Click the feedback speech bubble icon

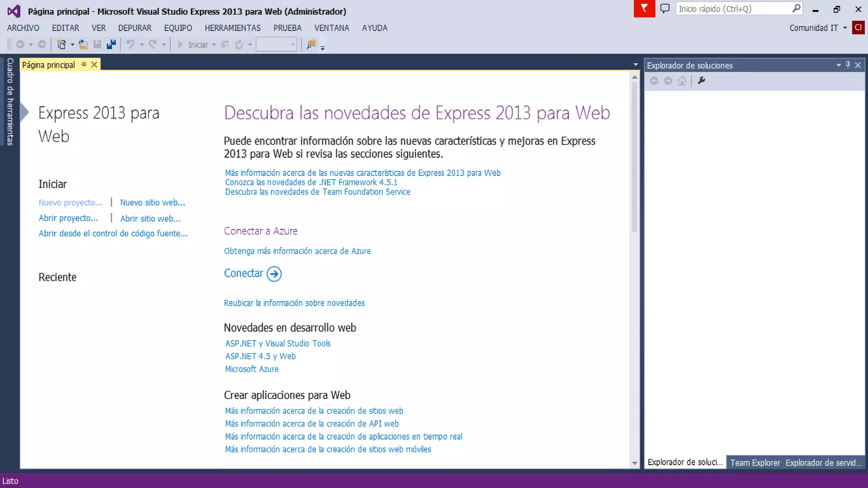(x=665, y=8)
